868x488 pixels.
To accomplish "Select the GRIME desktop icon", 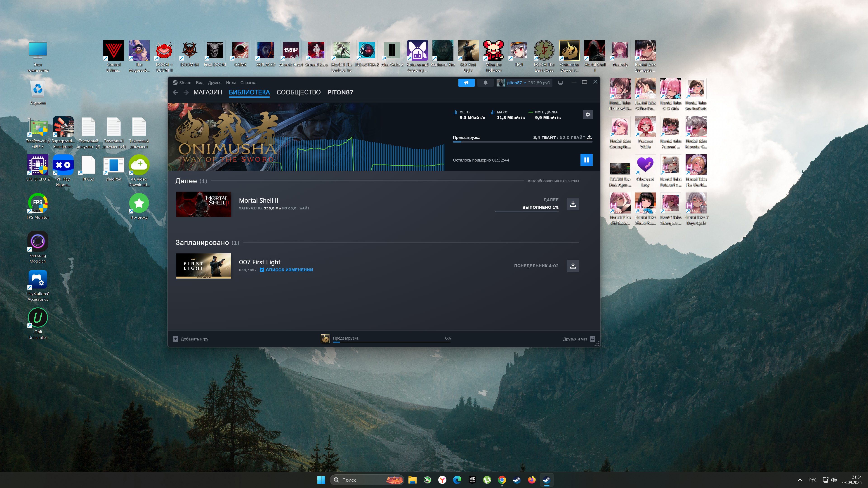I will (x=240, y=54).
